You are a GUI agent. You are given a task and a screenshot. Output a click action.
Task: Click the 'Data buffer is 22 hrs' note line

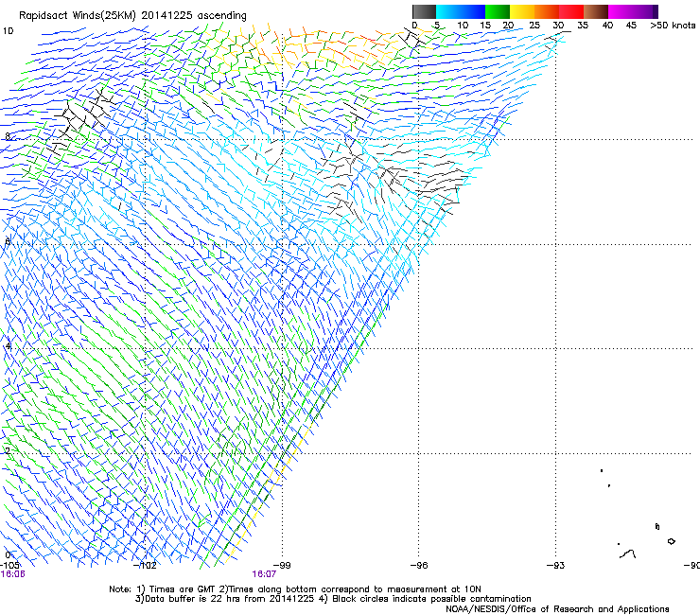pos(333,599)
